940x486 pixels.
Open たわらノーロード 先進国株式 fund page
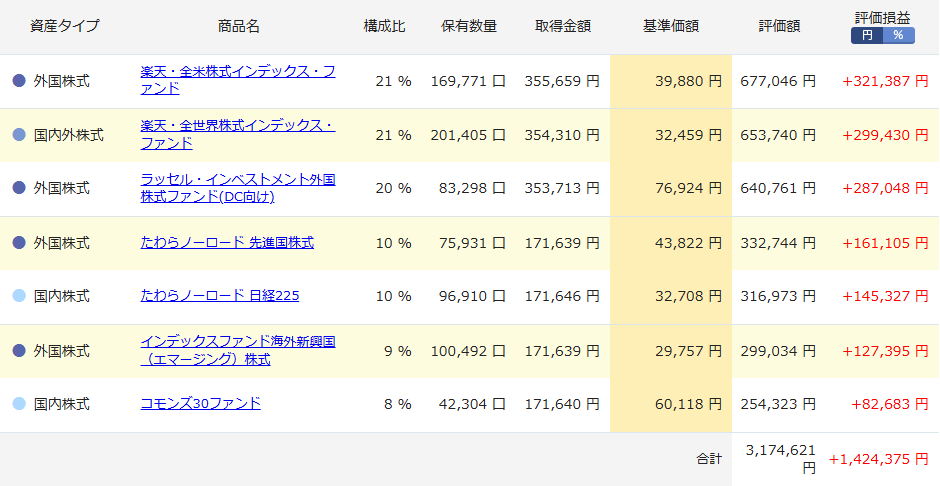point(227,242)
